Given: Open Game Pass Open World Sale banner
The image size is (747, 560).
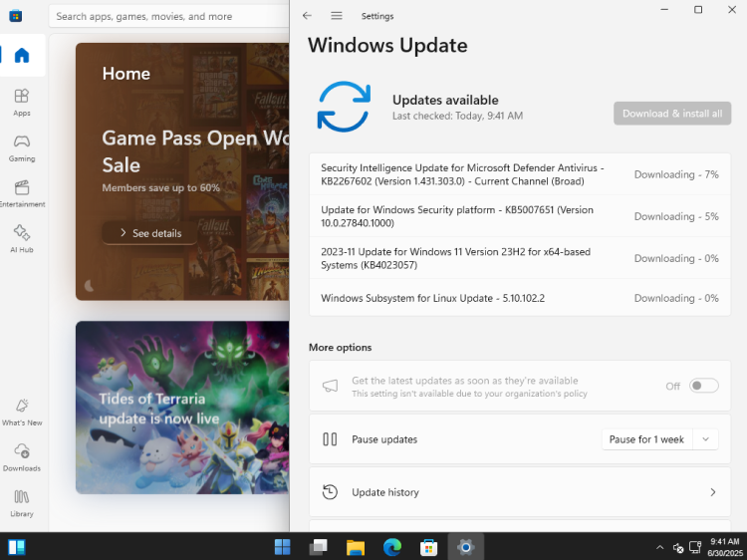Looking at the screenshot, I should click(182, 171).
